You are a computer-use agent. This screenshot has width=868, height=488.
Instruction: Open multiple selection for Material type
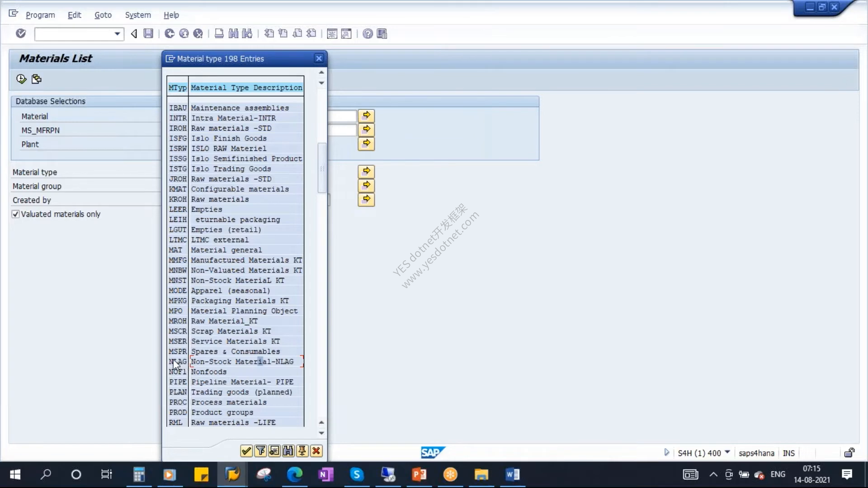[366, 172]
